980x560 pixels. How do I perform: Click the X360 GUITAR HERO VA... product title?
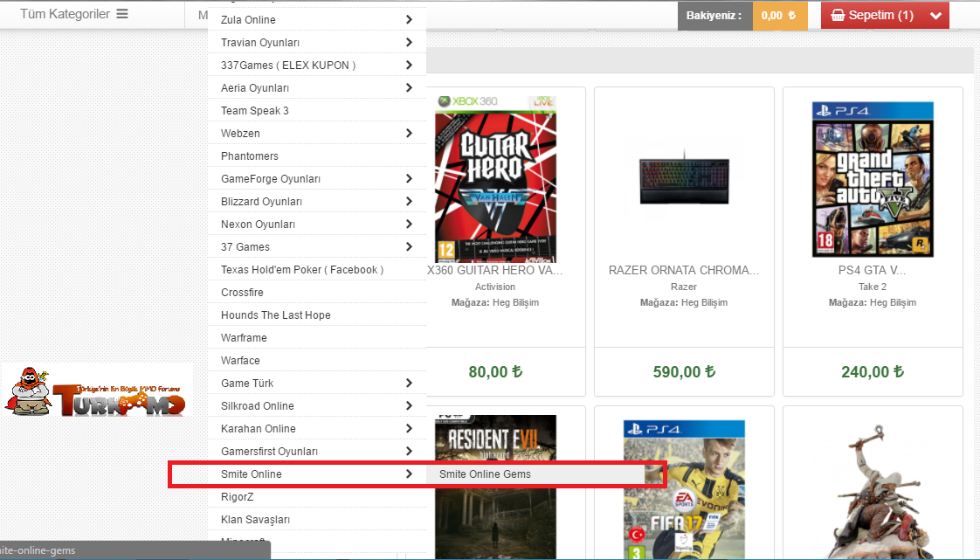point(495,270)
